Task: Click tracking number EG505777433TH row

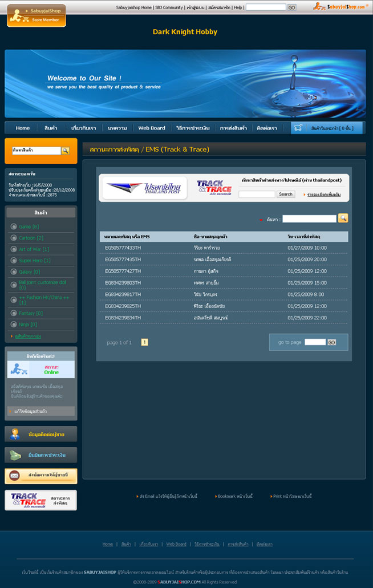Action: pos(123,248)
